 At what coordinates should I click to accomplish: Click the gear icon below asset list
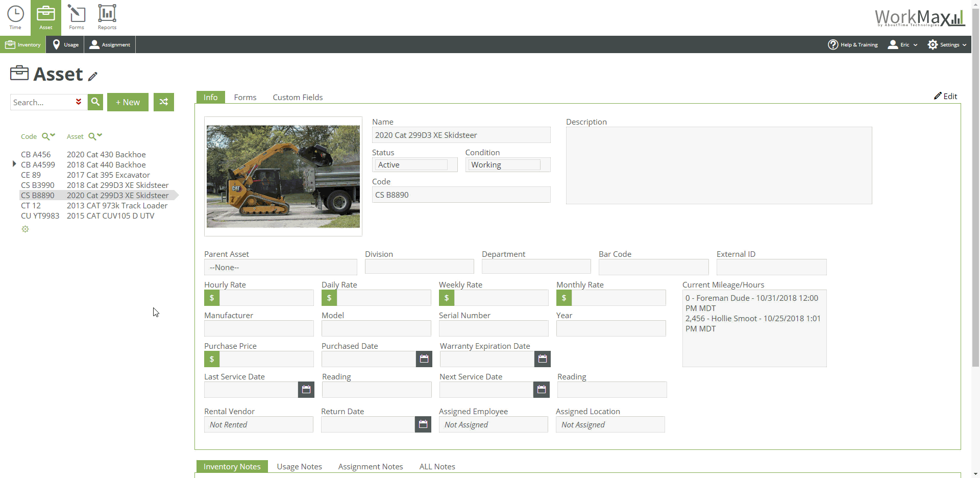pos(25,229)
